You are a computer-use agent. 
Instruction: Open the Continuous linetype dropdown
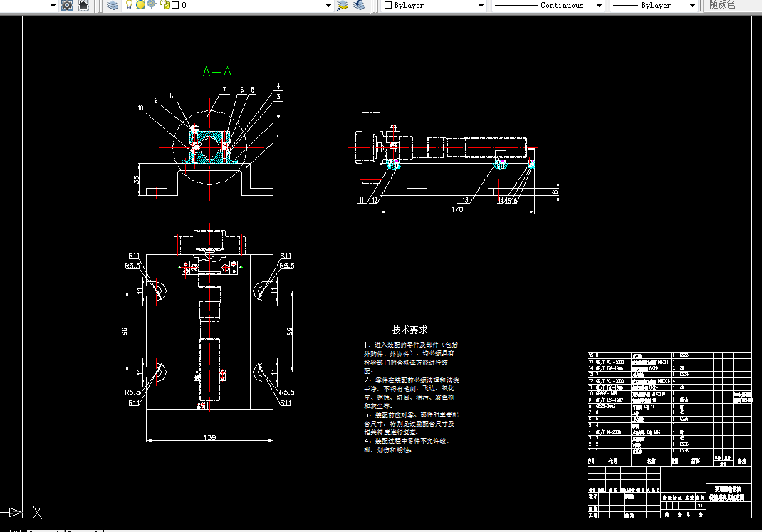coord(599,6)
